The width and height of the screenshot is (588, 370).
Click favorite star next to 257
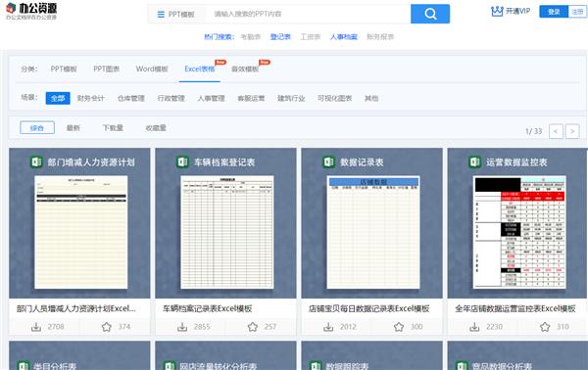tap(253, 327)
